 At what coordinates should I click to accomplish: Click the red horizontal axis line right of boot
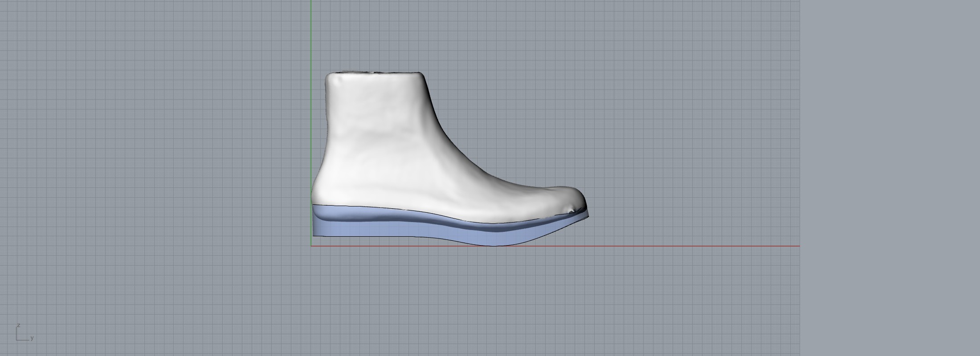(690, 246)
